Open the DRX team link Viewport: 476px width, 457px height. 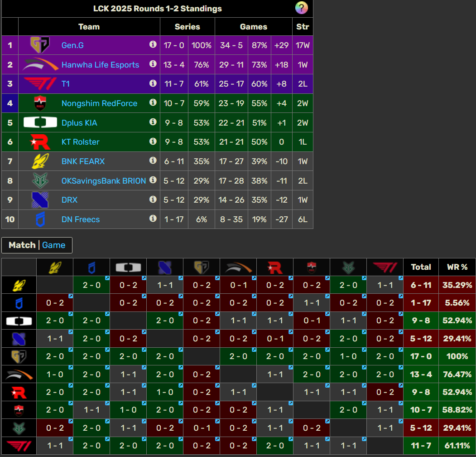click(69, 200)
